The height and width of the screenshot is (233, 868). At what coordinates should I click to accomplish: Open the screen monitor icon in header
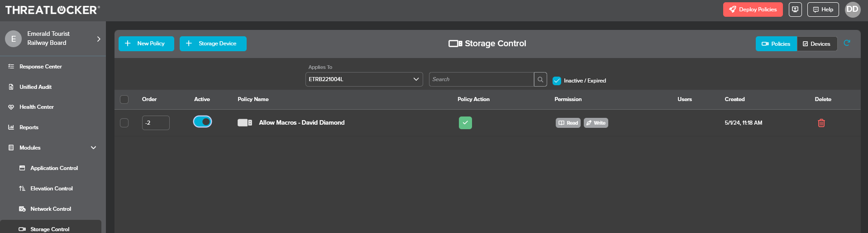point(795,10)
